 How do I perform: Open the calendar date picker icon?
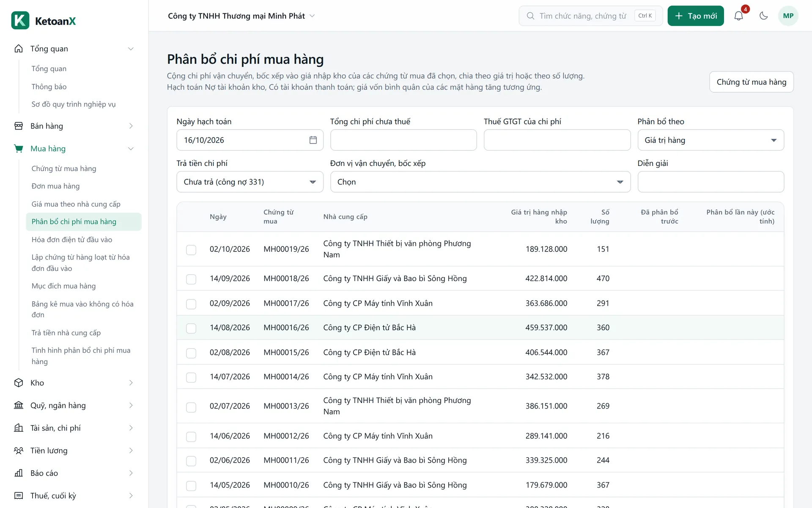(313, 140)
